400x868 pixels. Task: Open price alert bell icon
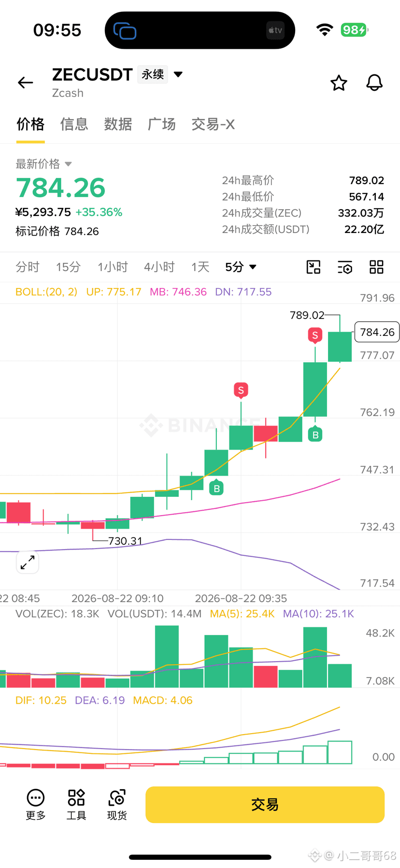tap(374, 83)
